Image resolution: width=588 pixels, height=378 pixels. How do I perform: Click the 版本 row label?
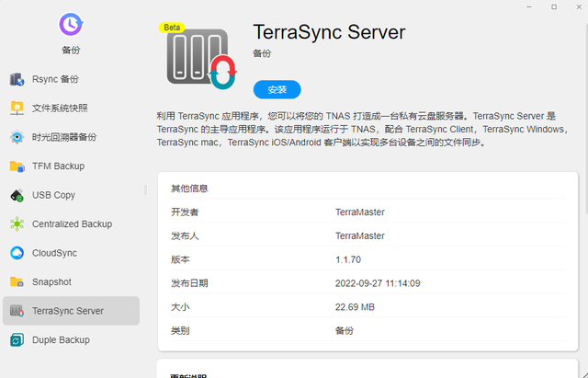(180, 259)
